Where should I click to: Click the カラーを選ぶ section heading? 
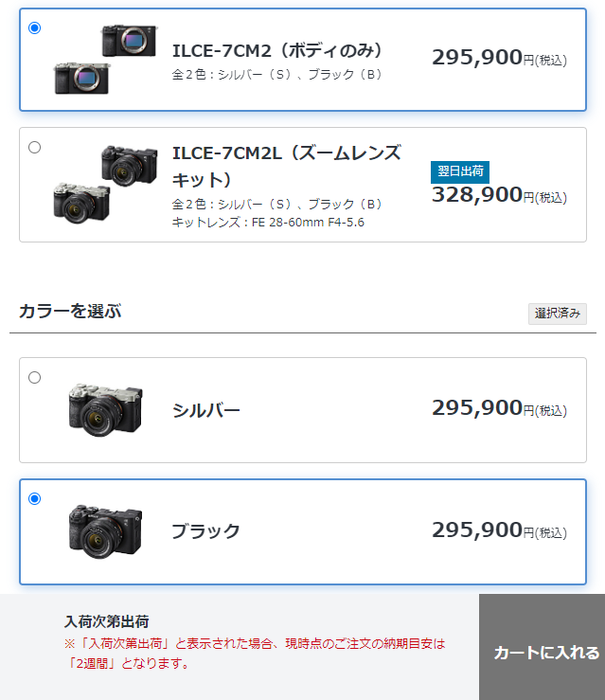(x=70, y=311)
